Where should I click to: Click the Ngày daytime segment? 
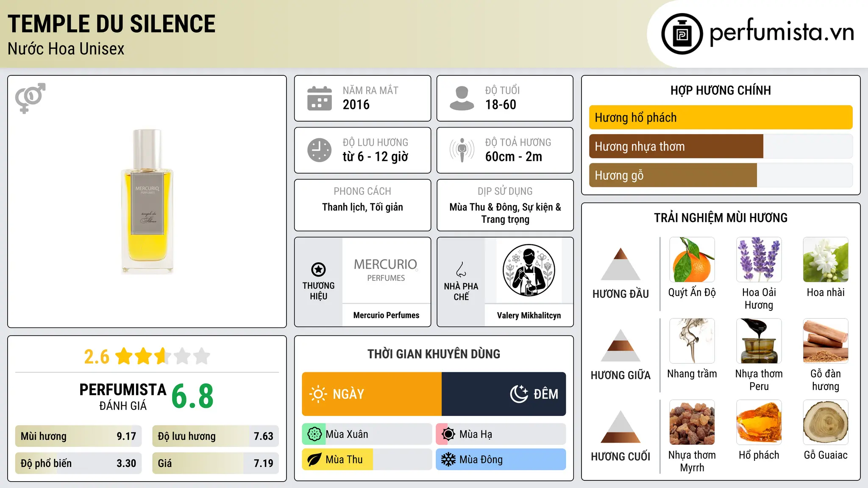pyautogui.click(x=372, y=394)
